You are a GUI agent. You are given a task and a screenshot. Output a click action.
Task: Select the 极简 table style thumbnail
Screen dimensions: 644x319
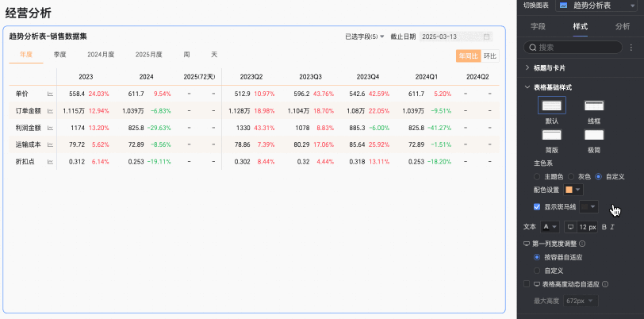tap(594, 135)
